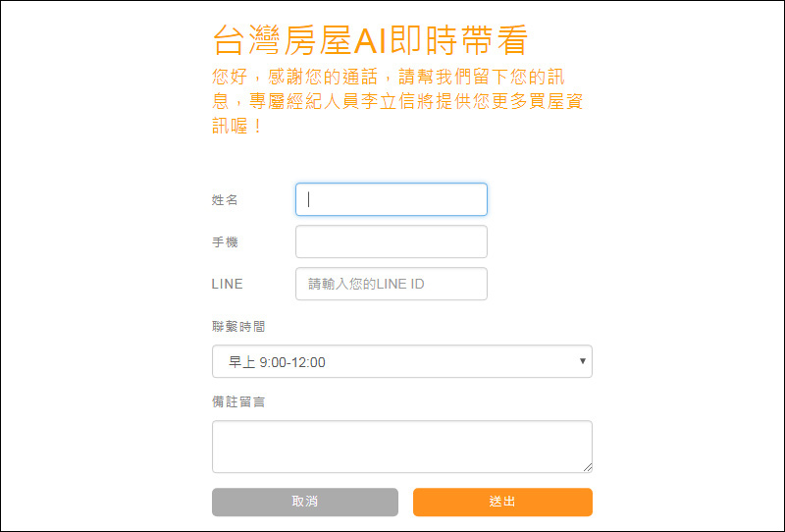Screen dimensions: 785x532
Task: Click the 姓名 label text
Action: tap(225, 200)
